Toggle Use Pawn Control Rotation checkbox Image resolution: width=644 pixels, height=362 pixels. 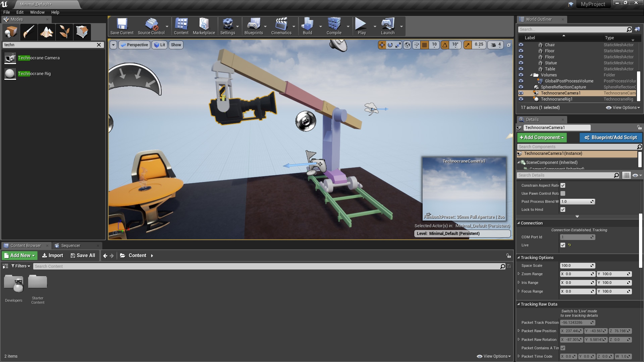tap(563, 193)
